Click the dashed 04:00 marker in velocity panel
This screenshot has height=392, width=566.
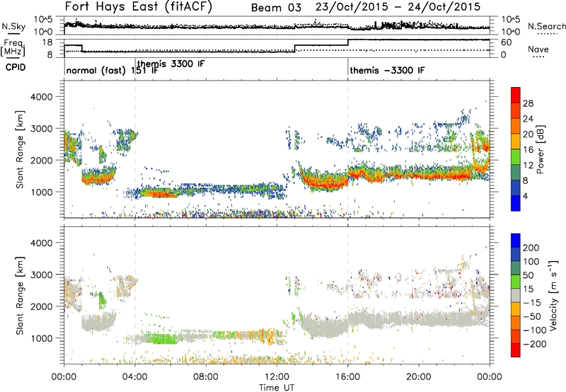click(x=135, y=295)
